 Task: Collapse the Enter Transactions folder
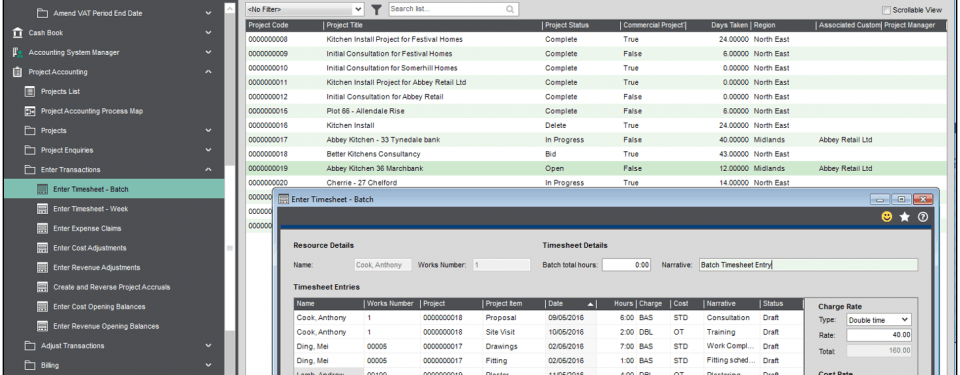[208, 170]
